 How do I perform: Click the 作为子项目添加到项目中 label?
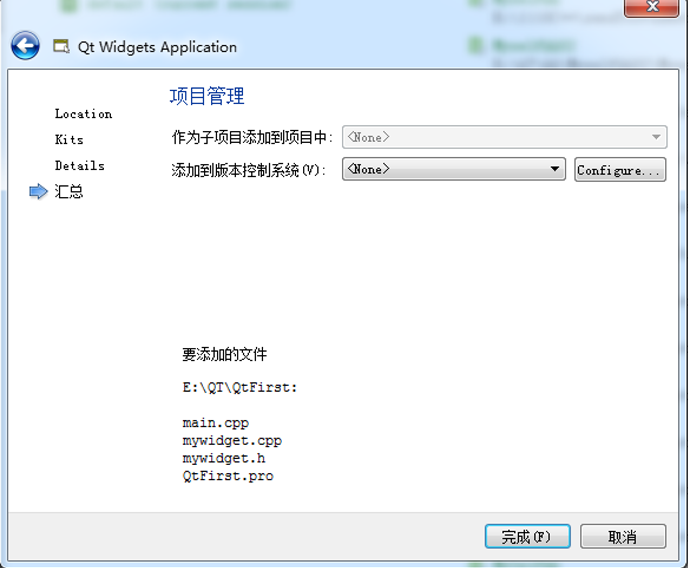pos(252,137)
